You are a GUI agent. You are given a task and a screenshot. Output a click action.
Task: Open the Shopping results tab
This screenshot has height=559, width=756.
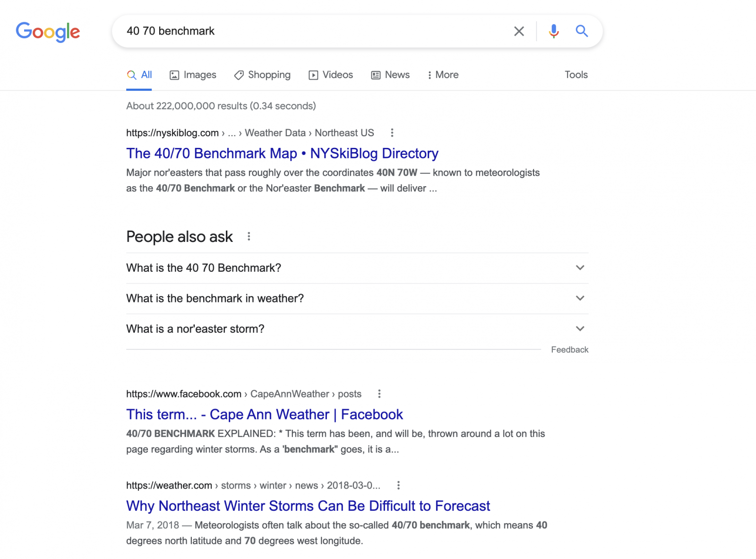click(262, 75)
